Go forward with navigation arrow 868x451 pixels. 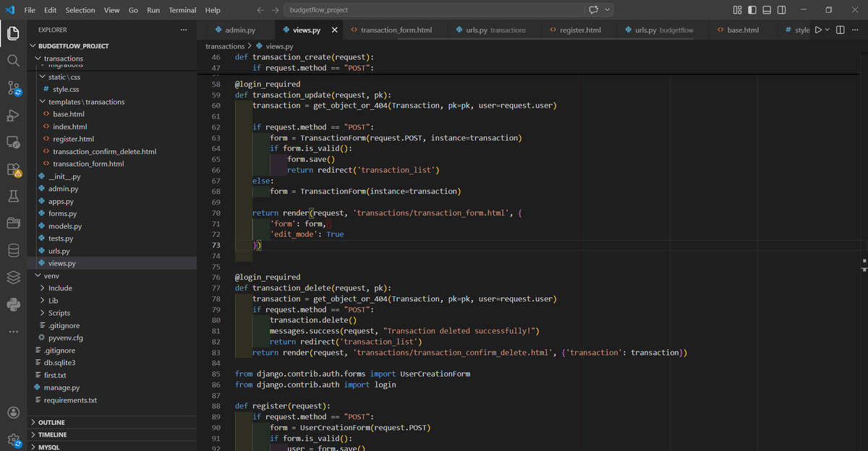[276, 10]
